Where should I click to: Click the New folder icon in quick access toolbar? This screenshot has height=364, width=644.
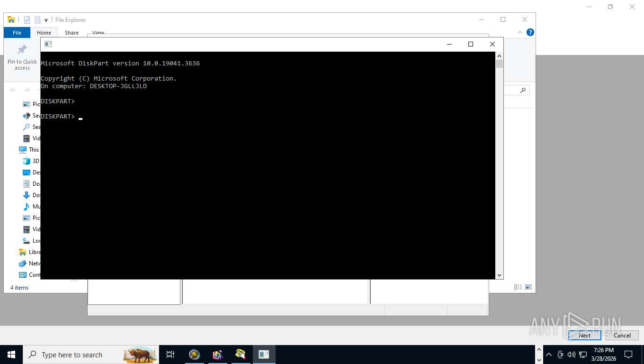pos(37,19)
